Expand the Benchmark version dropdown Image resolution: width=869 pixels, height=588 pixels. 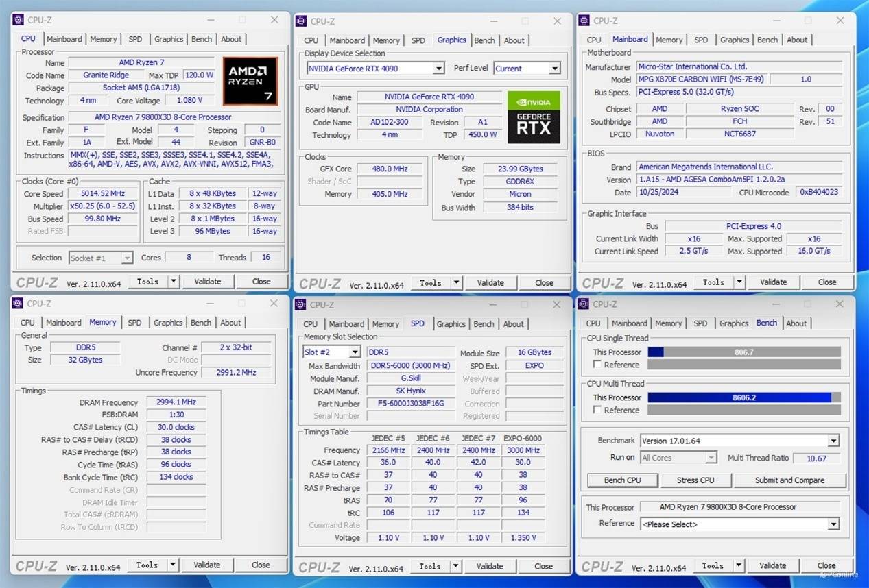(833, 441)
